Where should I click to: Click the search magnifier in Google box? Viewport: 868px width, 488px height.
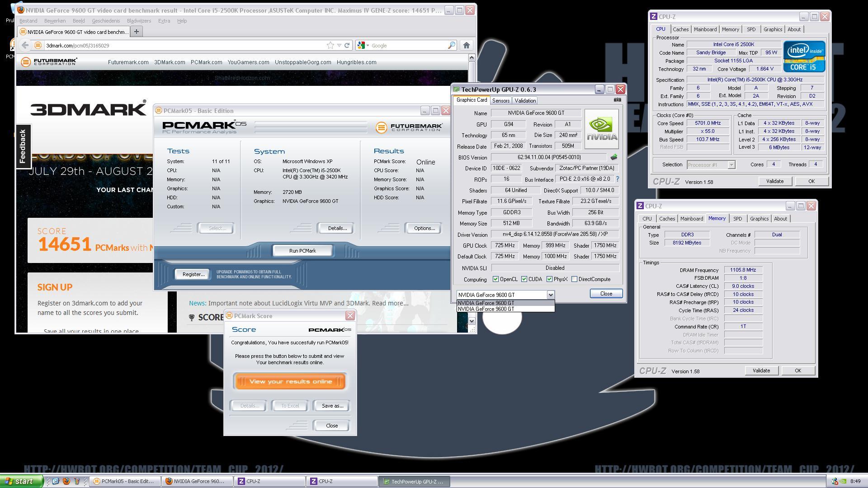[x=451, y=45]
